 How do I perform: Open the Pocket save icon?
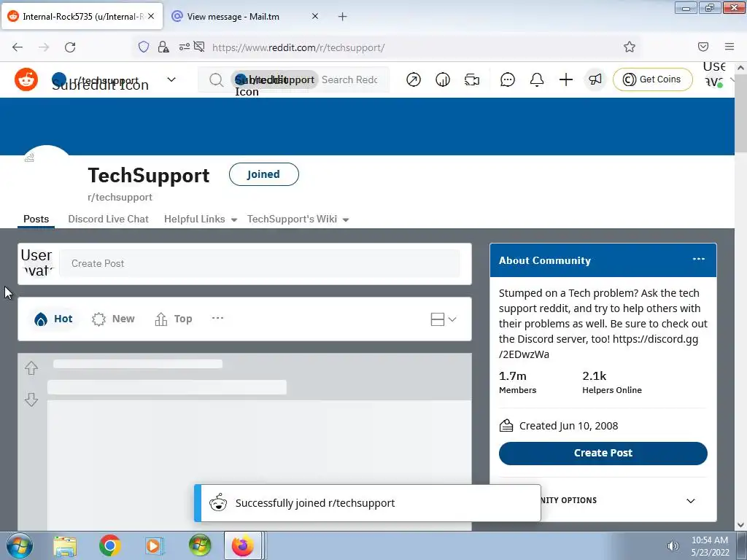(703, 47)
